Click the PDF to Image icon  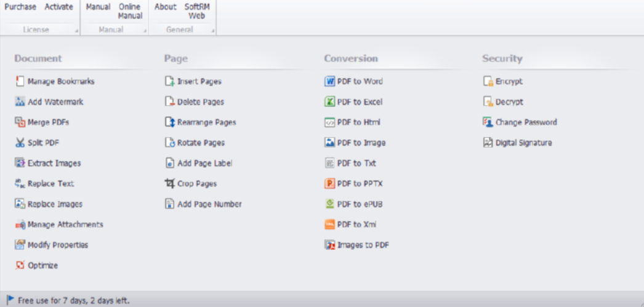[329, 143]
